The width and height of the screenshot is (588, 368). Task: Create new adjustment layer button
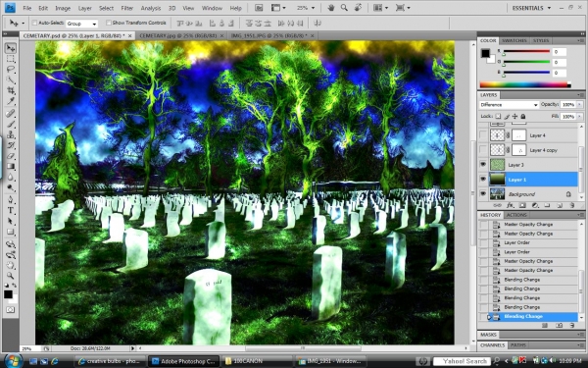click(535, 205)
